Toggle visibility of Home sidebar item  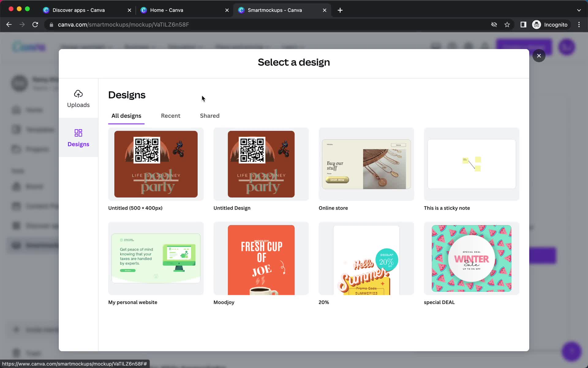tap(33, 110)
